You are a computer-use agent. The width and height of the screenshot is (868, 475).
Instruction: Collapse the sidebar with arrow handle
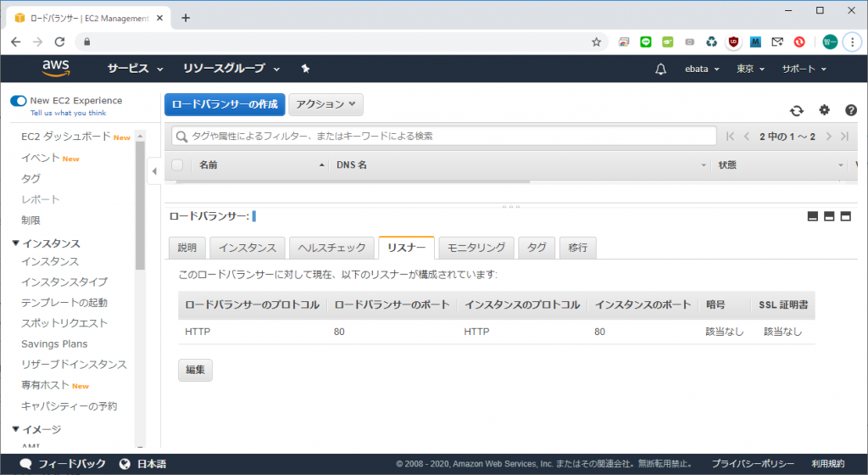click(153, 171)
